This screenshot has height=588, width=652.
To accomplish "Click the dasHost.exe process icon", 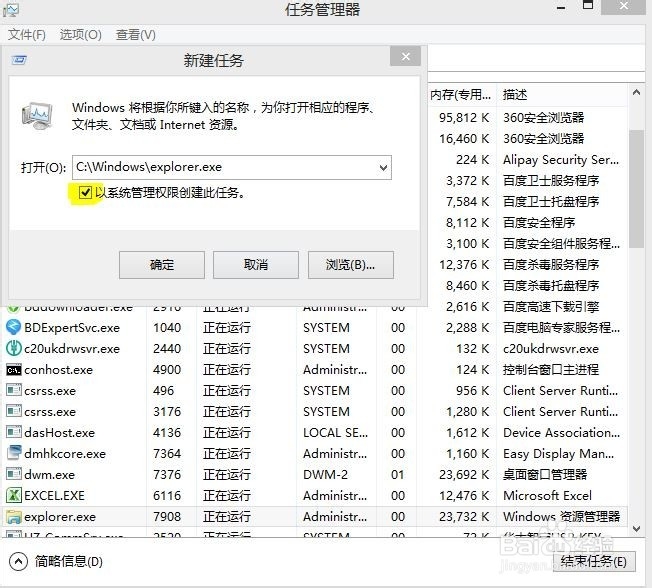I will 13,432.
